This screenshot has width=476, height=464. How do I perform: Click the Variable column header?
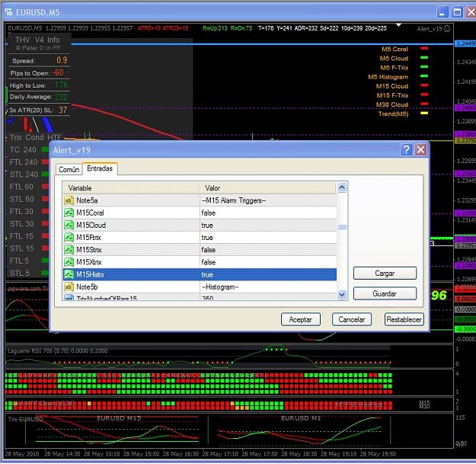tap(131, 188)
